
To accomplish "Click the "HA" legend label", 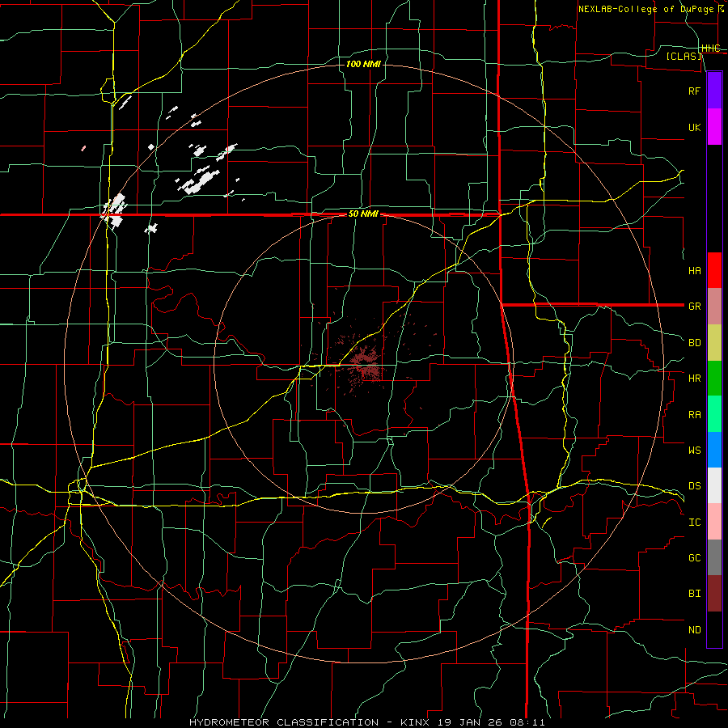I will (x=695, y=271).
